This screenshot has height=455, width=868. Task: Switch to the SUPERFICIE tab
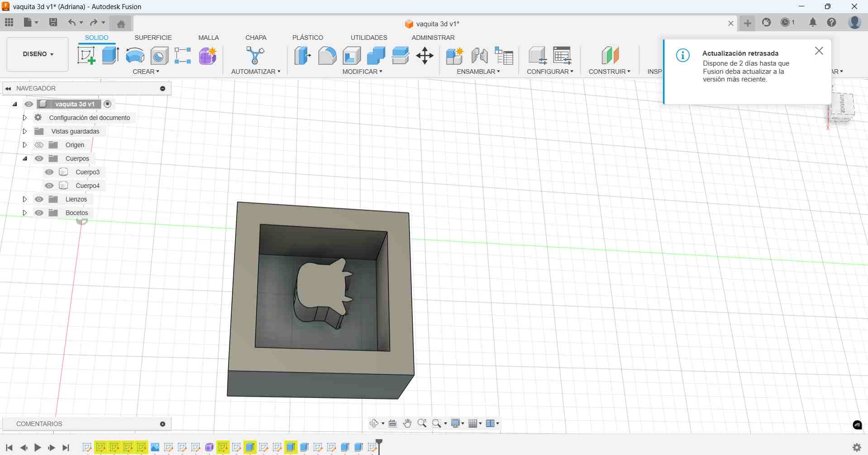pos(153,38)
